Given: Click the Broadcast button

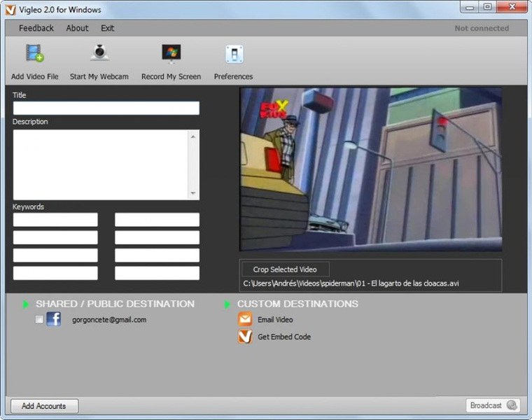Looking at the screenshot, I should (x=493, y=405).
